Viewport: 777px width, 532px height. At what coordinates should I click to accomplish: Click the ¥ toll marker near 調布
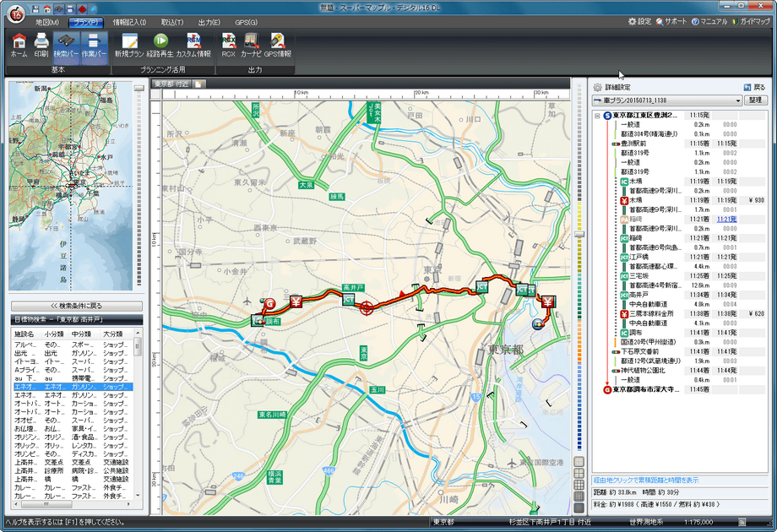296,301
